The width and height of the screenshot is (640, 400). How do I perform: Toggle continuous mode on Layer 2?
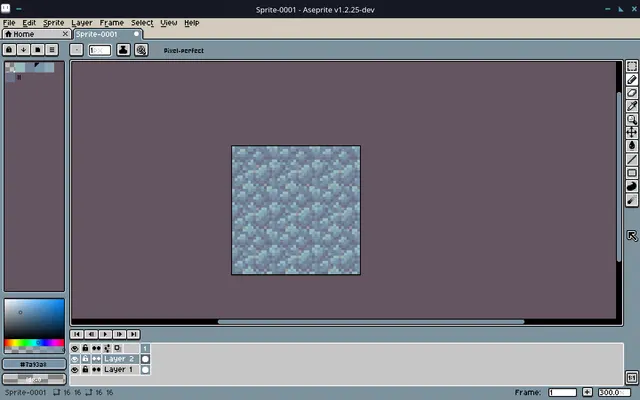click(x=96, y=359)
